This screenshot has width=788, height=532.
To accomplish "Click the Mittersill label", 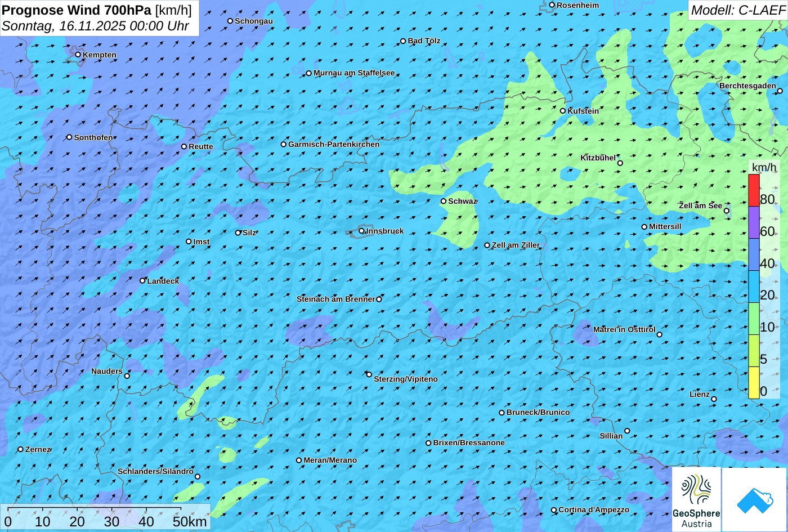I will (x=665, y=226).
